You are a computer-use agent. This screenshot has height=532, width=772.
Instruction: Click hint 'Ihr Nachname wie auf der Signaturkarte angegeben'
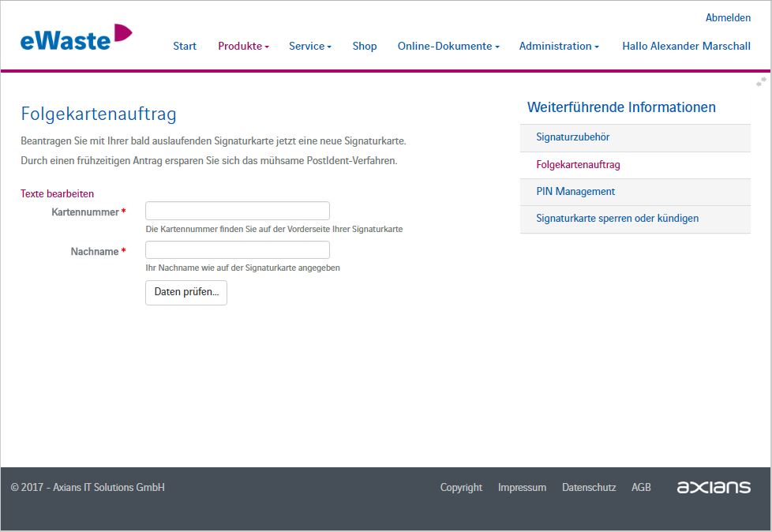pos(242,268)
